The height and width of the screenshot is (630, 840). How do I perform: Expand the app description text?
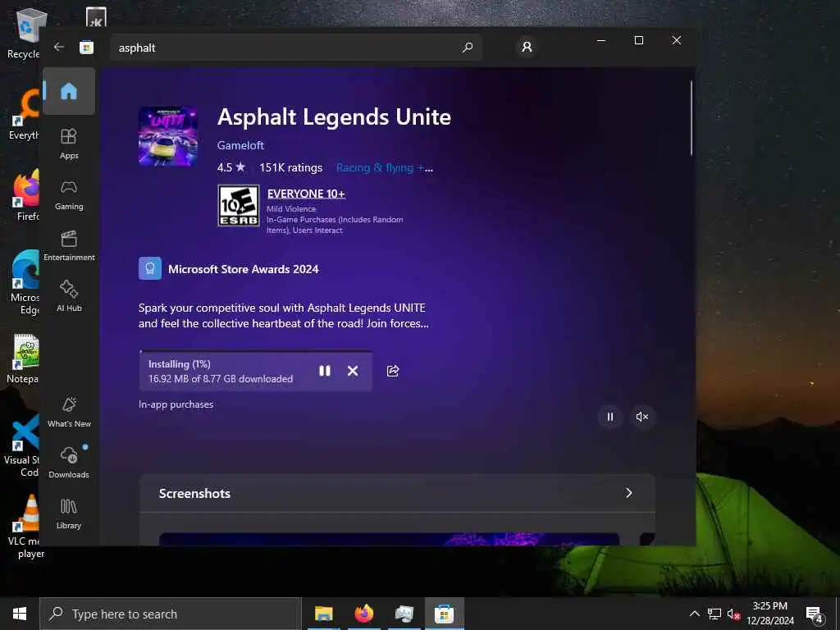click(x=283, y=316)
